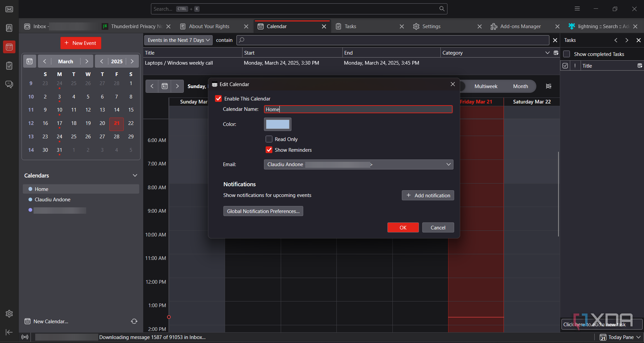644x343 pixels.
Task: Go to next day in Tasks pane
Action: click(x=627, y=40)
